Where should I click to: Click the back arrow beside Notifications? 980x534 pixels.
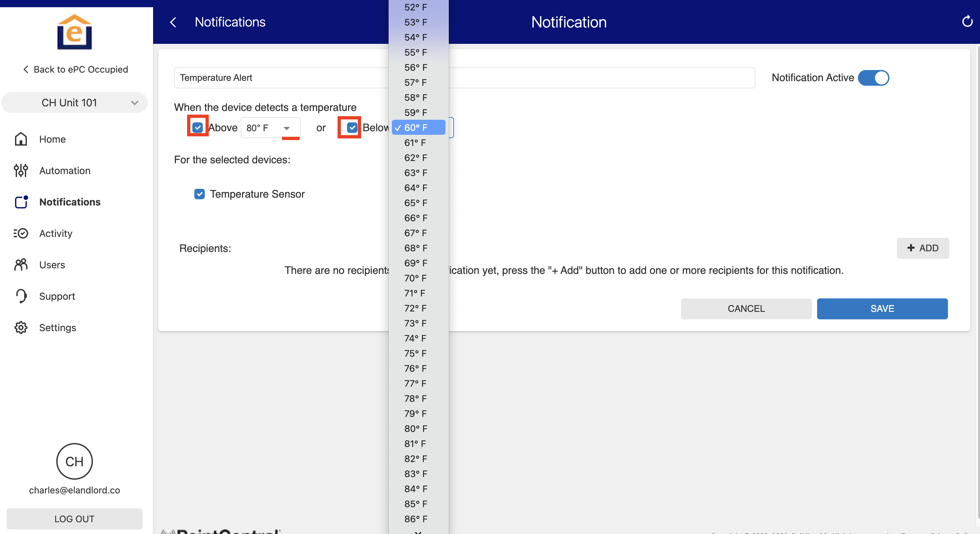[173, 22]
